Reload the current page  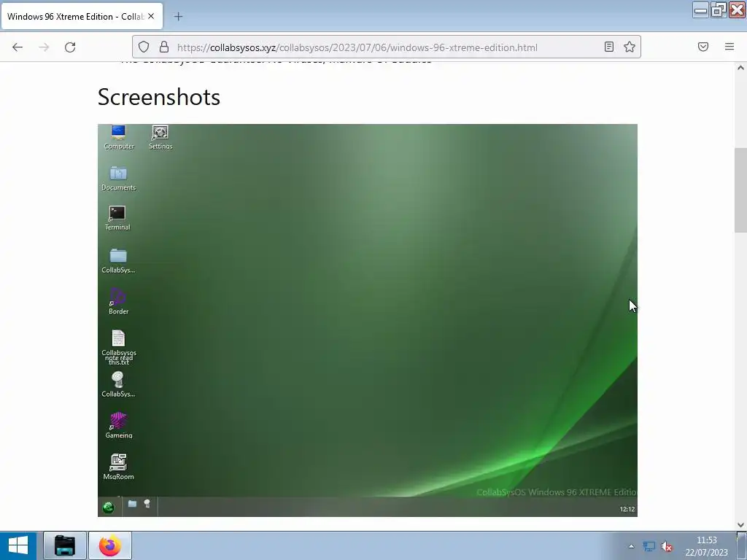coord(70,47)
